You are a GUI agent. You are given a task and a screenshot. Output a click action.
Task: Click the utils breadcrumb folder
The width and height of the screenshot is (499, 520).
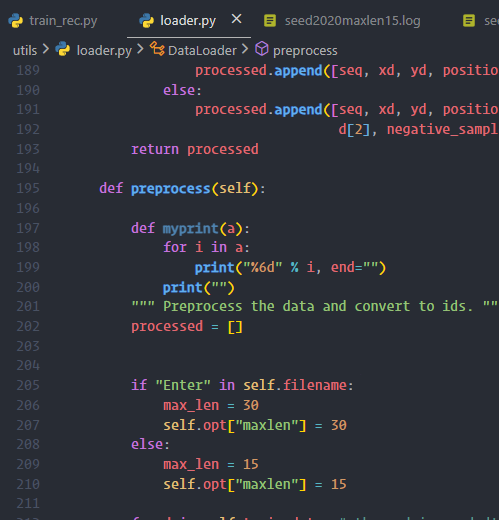25,51
